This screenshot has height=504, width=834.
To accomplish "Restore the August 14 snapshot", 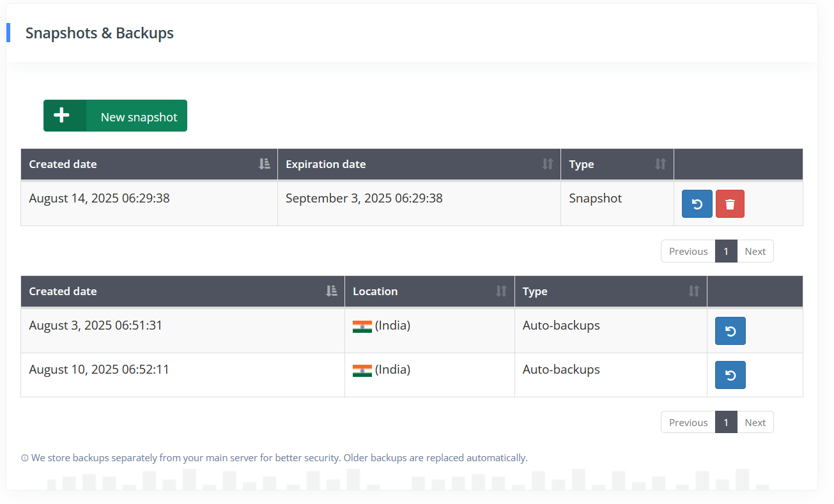I will (697, 204).
